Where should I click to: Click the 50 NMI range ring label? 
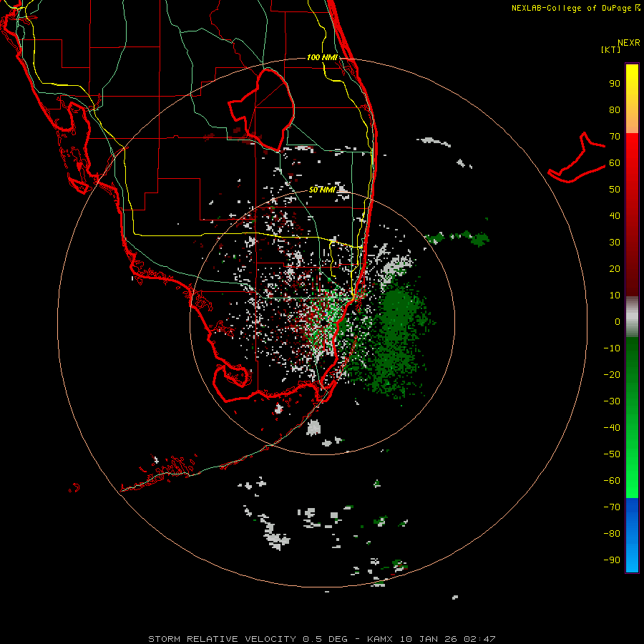tap(322, 190)
